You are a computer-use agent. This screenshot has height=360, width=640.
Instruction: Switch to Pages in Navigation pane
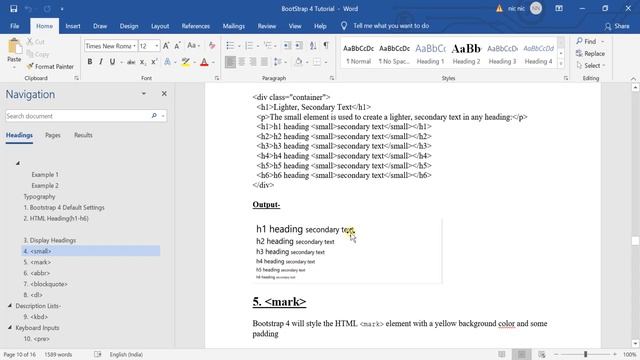click(x=53, y=135)
